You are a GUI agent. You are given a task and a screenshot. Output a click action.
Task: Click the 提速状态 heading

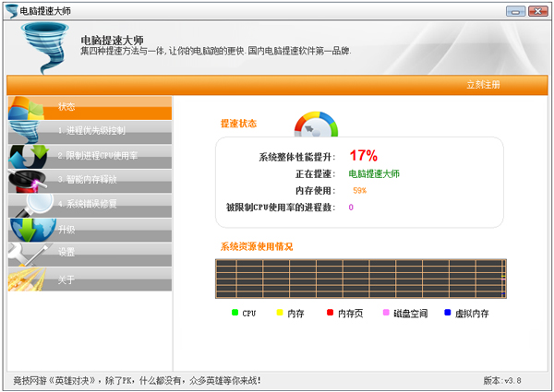tap(238, 124)
